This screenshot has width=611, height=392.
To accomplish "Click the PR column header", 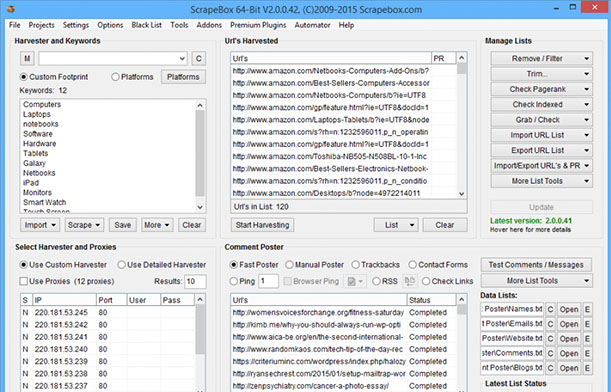I will pyautogui.click(x=444, y=58).
